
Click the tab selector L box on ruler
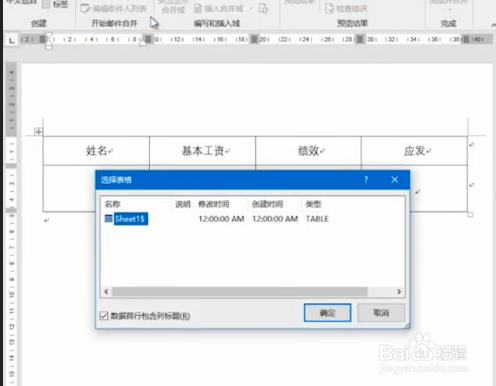point(12,41)
